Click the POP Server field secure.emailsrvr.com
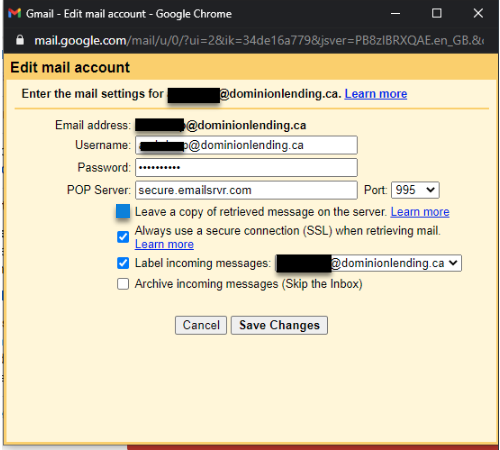Image resolution: width=500 pixels, height=450 pixels. coord(246,190)
